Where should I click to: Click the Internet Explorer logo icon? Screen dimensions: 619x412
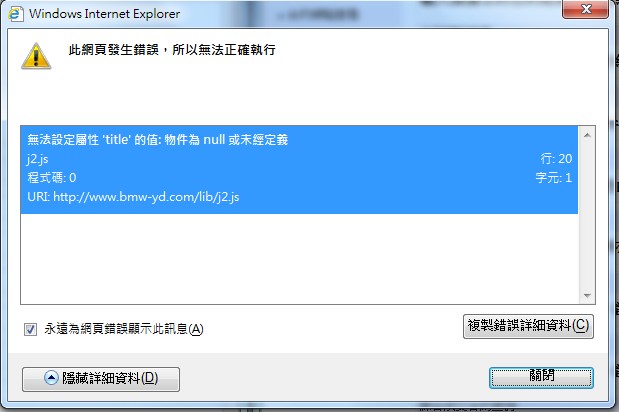click(x=15, y=14)
